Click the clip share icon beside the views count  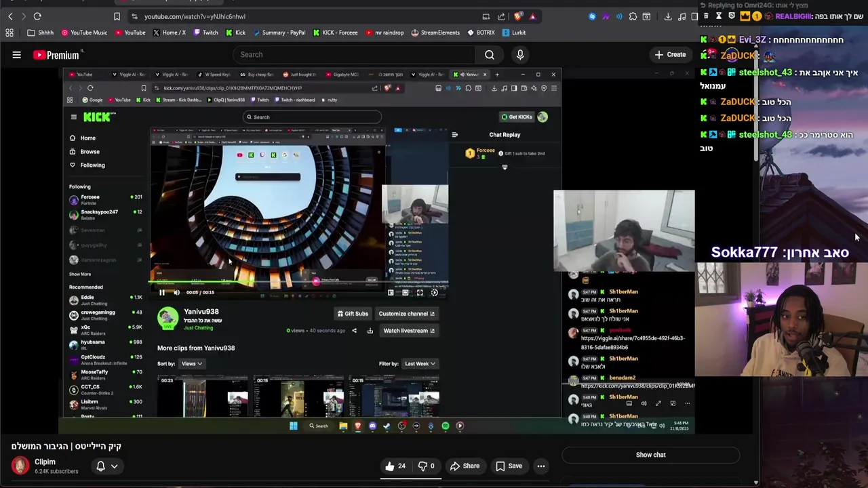(354, 331)
